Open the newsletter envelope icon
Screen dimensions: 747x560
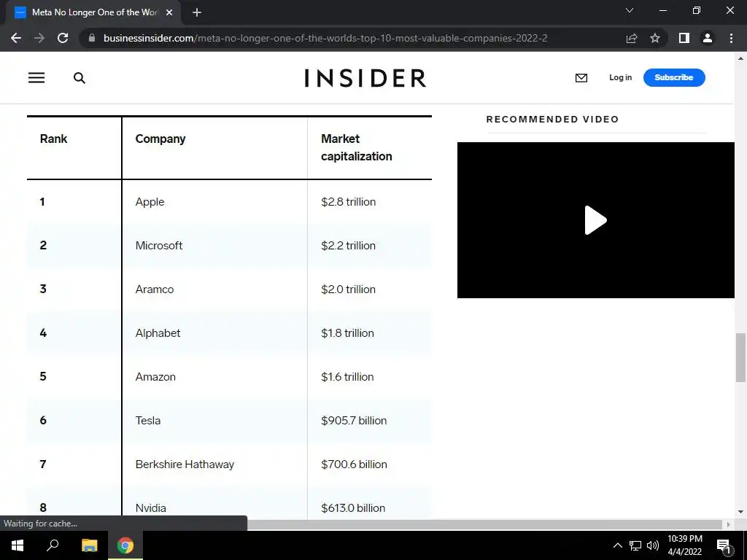[581, 77]
